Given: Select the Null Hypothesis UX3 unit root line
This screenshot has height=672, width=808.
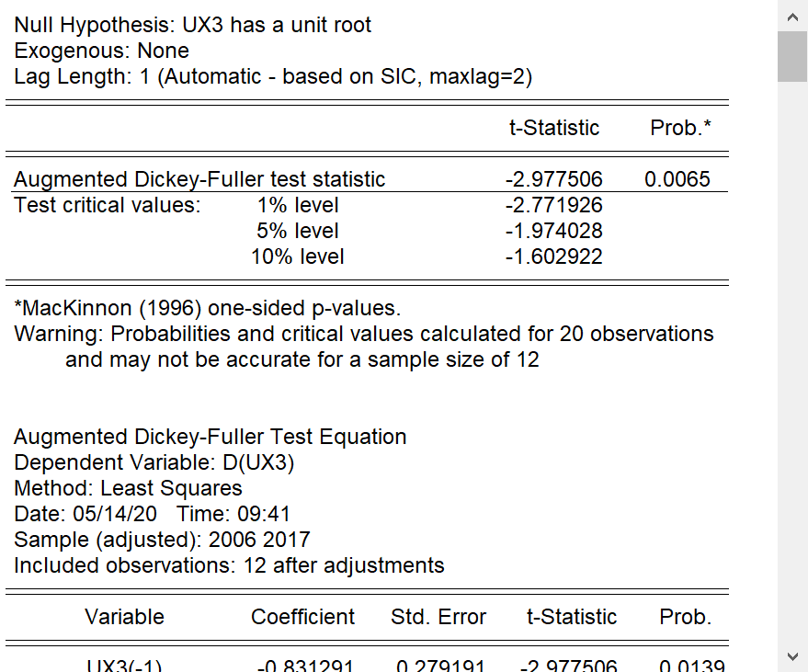Looking at the screenshot, I should tap(193, 25).
